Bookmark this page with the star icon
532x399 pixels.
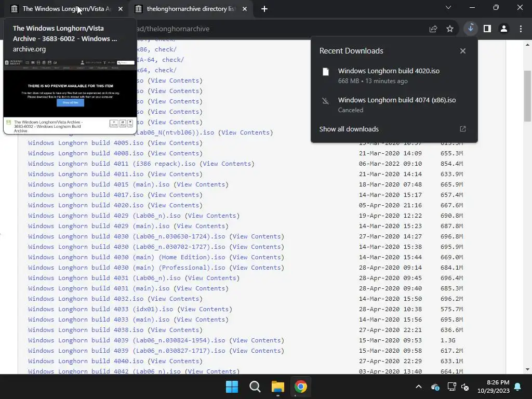[x=450, y=29]
